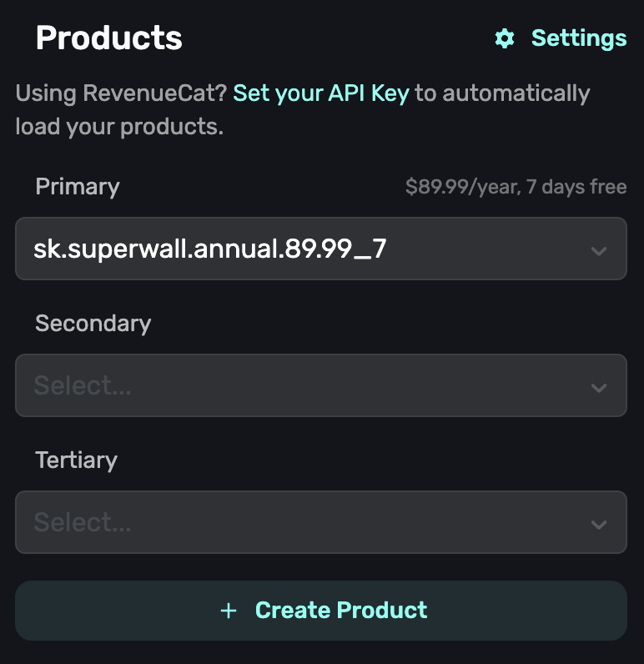
Task: Click the Secondary Select... placeholder text
Action: [x=83, y=385]
